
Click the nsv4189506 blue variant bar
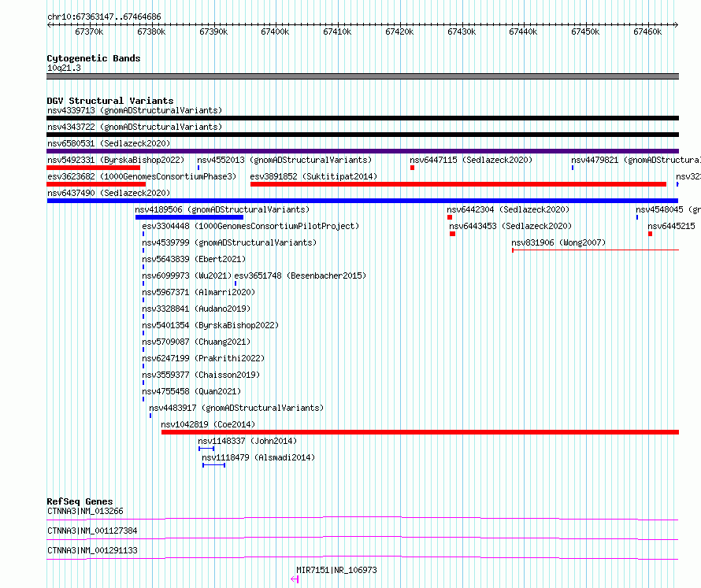[x=190, y=217]
